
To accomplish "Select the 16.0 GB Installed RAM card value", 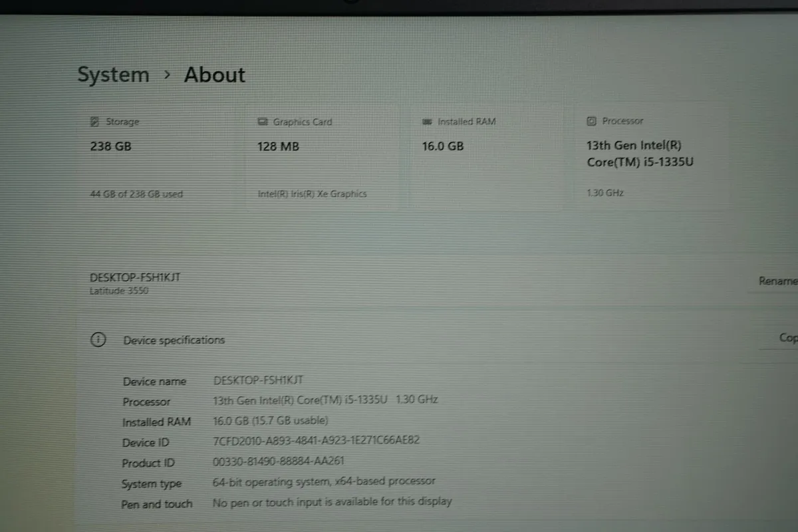I will tap(442, 146).
